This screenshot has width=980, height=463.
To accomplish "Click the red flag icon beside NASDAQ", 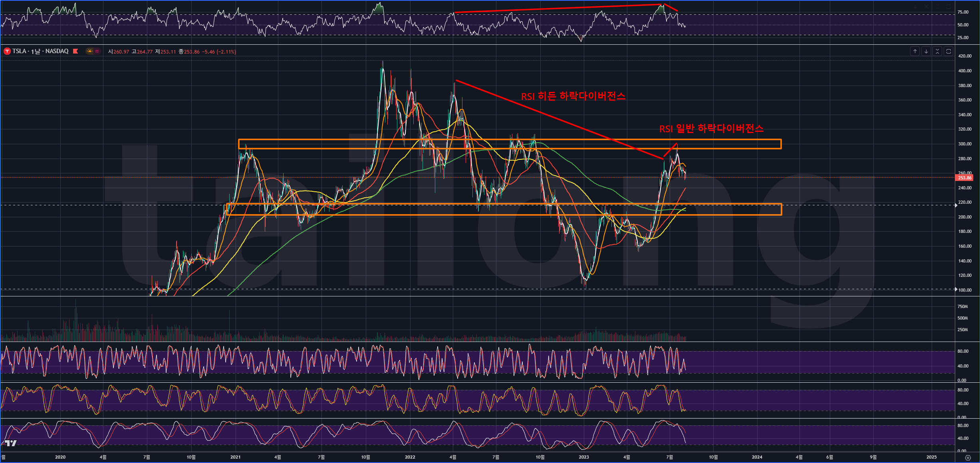I will click(75, 51).
